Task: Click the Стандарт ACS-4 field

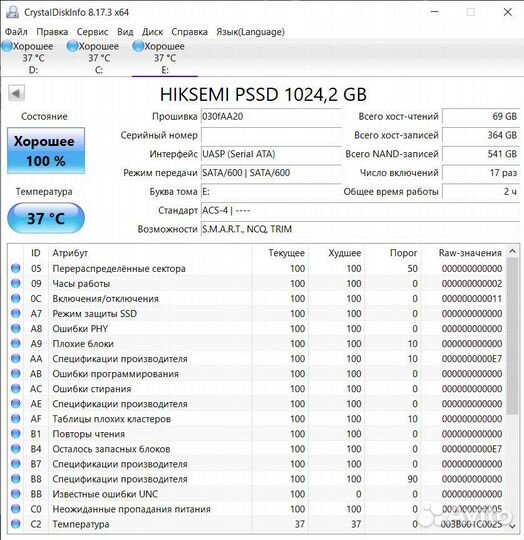Action: pyautogui.click(x=360, y=210)
